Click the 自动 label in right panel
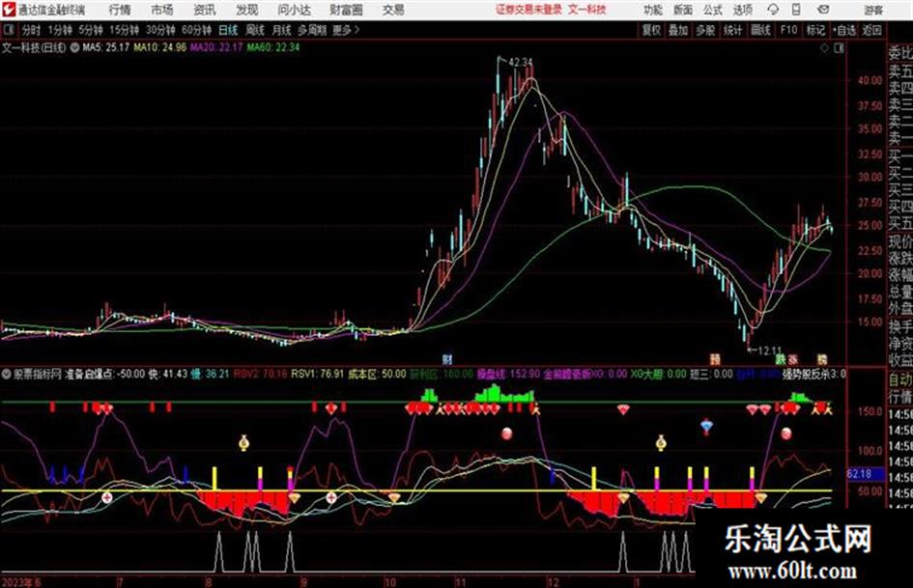Screen dimensions: 913x588 [900, 379]
